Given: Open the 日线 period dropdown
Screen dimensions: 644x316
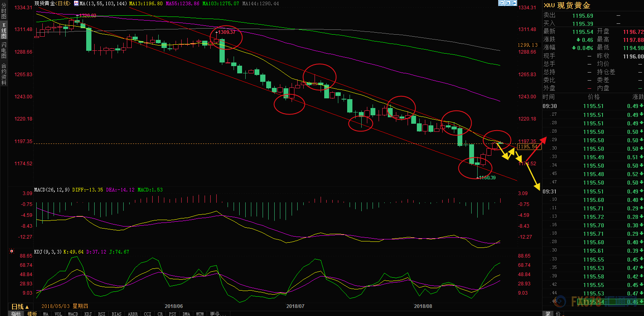Looking at the screenshot, I should click(x=20, y=307).
